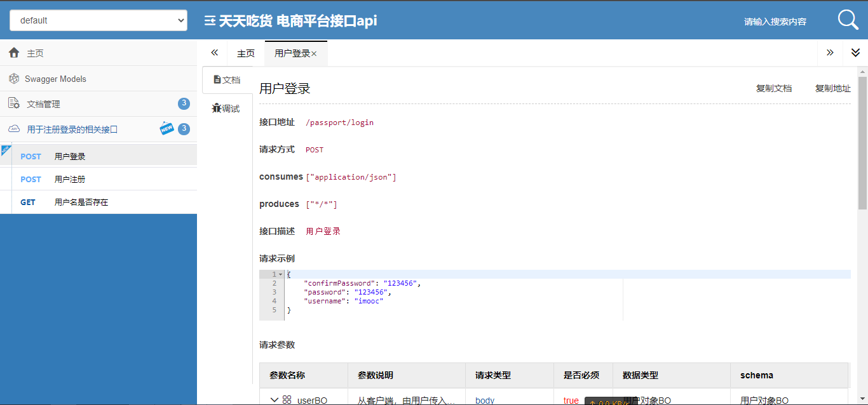Click the home icon beside 主页
Screen dimensions: 868x405
(14, 53)
